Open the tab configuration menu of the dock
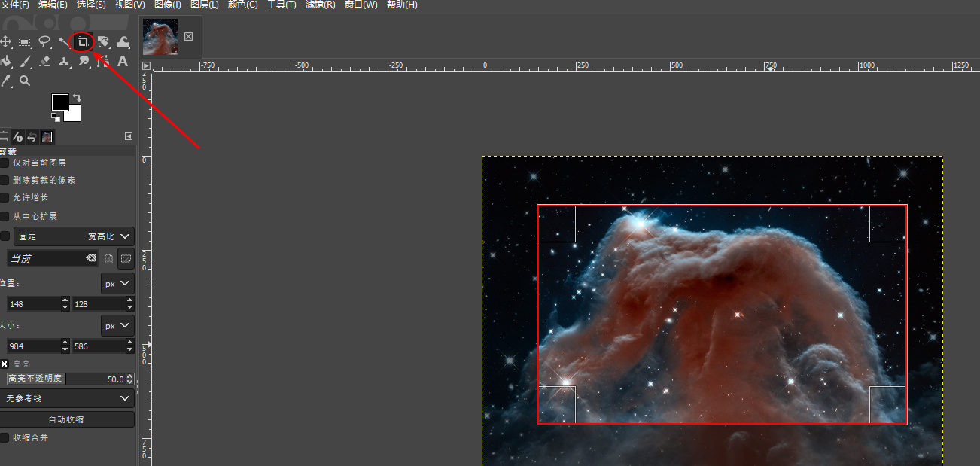Viewport: 980px width, 466px height. 129,136
